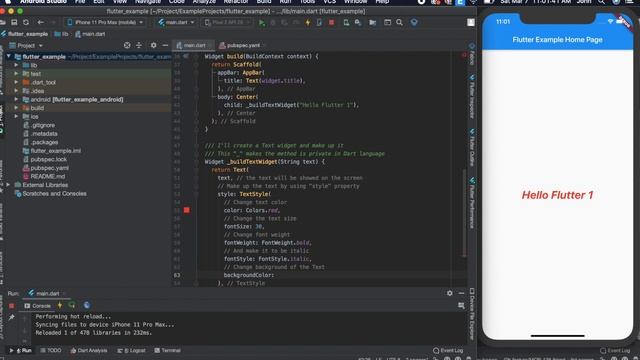The height and width of the screenshot is (360, 640).
Task: Click the red Stop icon in Run panel
Action: pyautogui.click(x=11, y=306)
